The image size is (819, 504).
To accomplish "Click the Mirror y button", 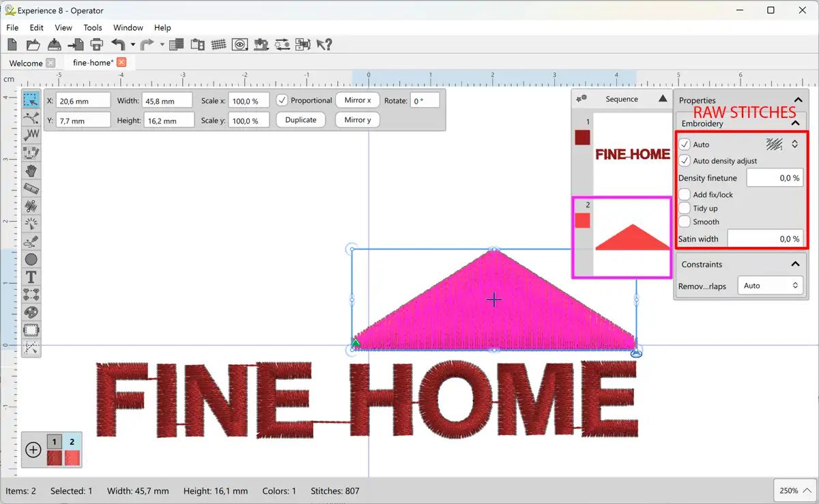I will [358, 120].
